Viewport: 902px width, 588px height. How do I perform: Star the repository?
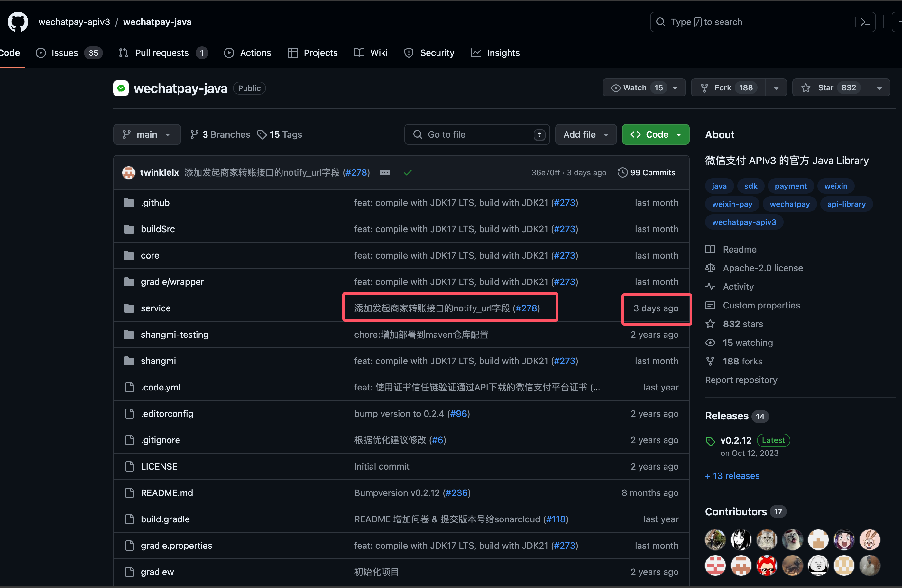point(830,88)
